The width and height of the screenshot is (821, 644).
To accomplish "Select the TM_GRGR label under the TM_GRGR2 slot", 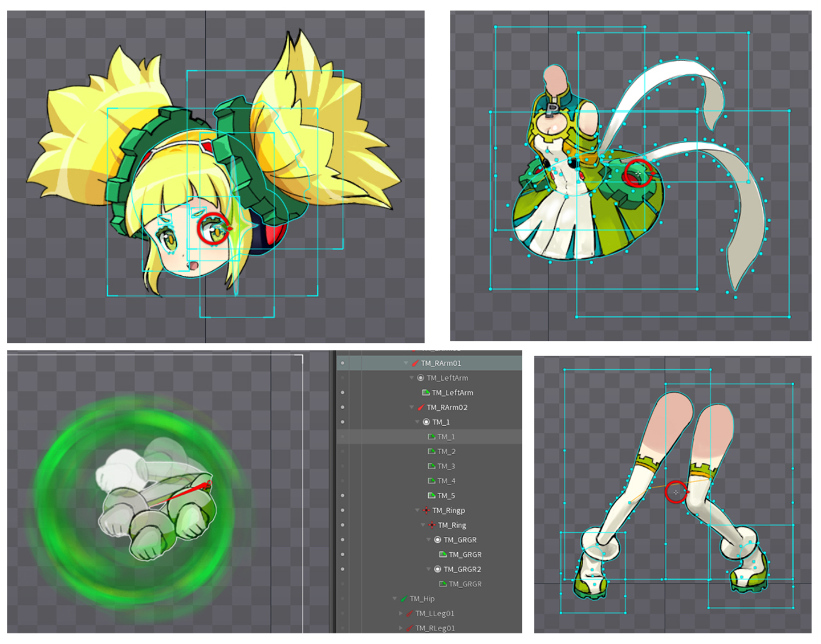I will (x=465, y=584).
